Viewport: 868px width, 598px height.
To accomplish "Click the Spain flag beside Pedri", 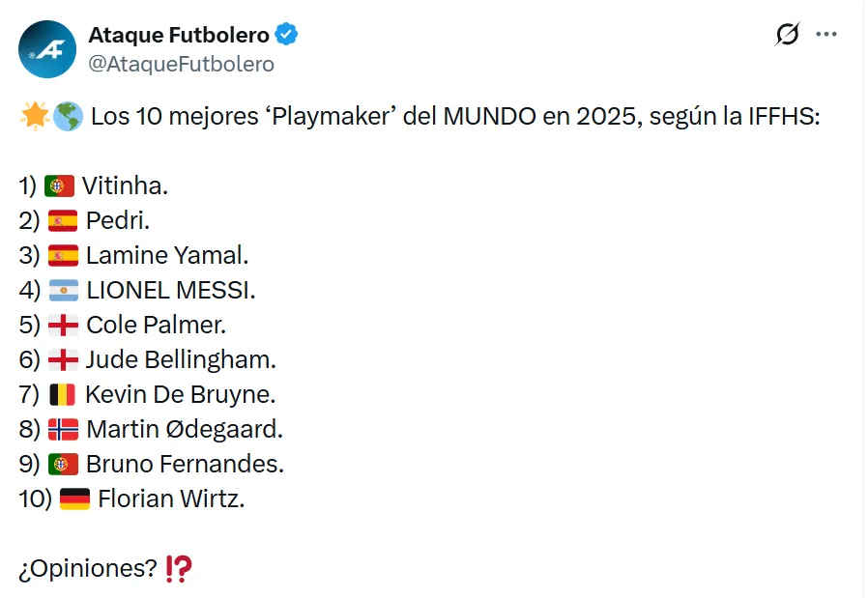I will click(63, 221).
